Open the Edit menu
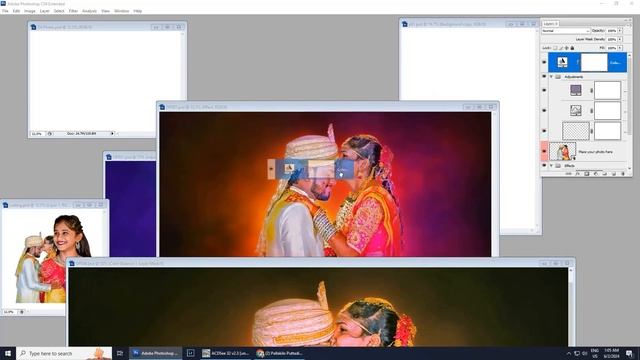The height and width of the screenshot is (360, 640). pyautogui.click(x=16, y=11)
